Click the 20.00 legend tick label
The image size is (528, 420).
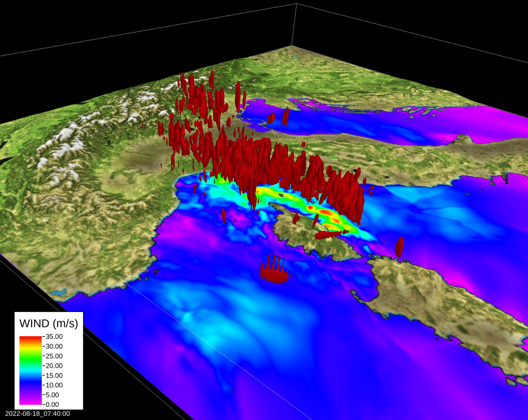pos(54,366)
